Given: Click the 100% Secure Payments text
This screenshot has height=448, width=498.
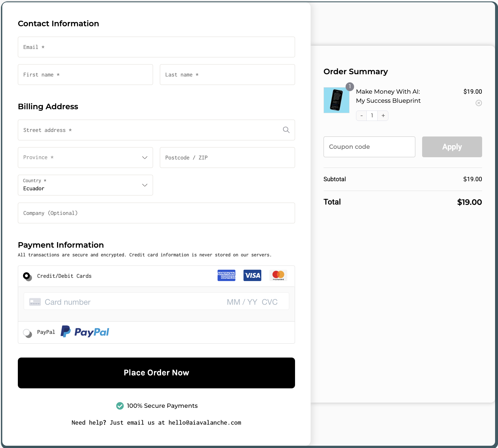Looking at the screenshot, I should tap(162, 406).
